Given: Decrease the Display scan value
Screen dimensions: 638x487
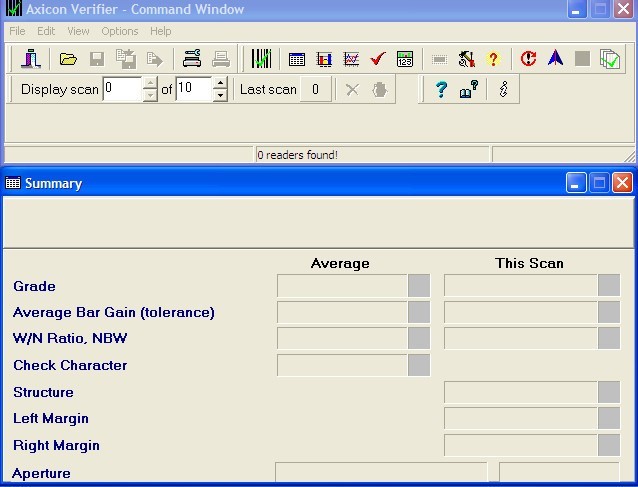Looking at the screenshot, I should (151, 96).
